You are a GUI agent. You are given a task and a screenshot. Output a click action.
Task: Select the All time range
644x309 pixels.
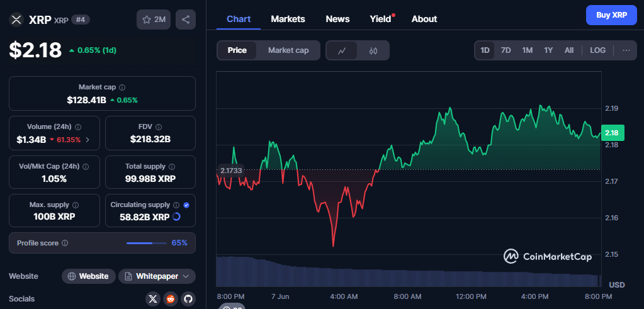point(569,50)
